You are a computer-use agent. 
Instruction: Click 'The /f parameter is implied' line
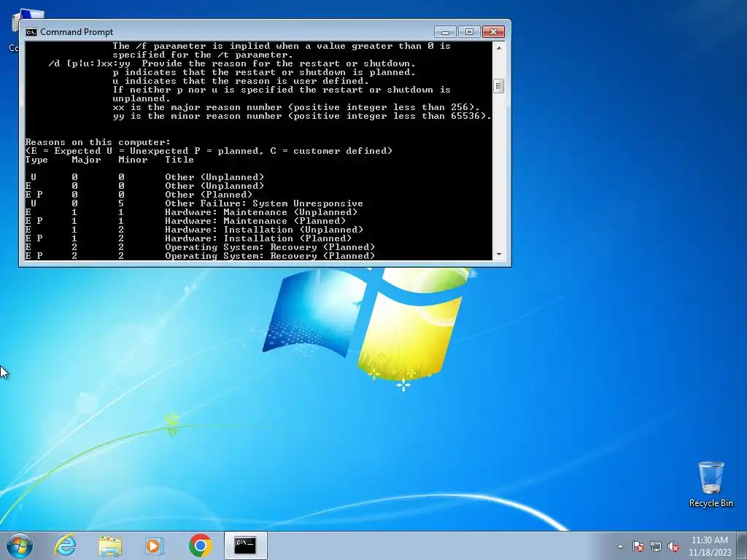click(x=282, y=46)
